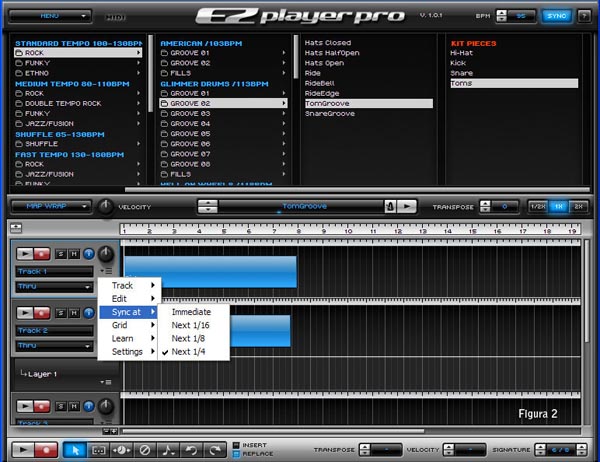Open Track 1 Thru dropdown
The width and height of the screenshot is (600, 462).
coord(54,286)
